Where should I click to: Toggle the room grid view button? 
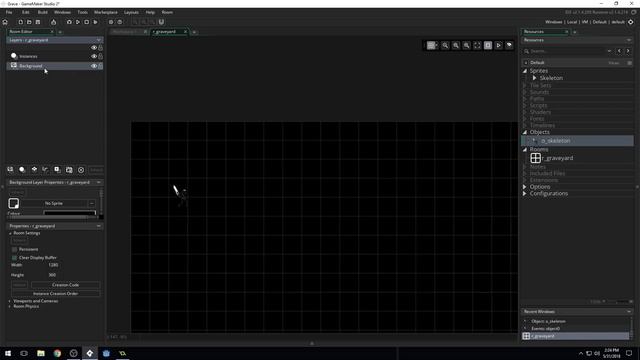tap(432, 46)
